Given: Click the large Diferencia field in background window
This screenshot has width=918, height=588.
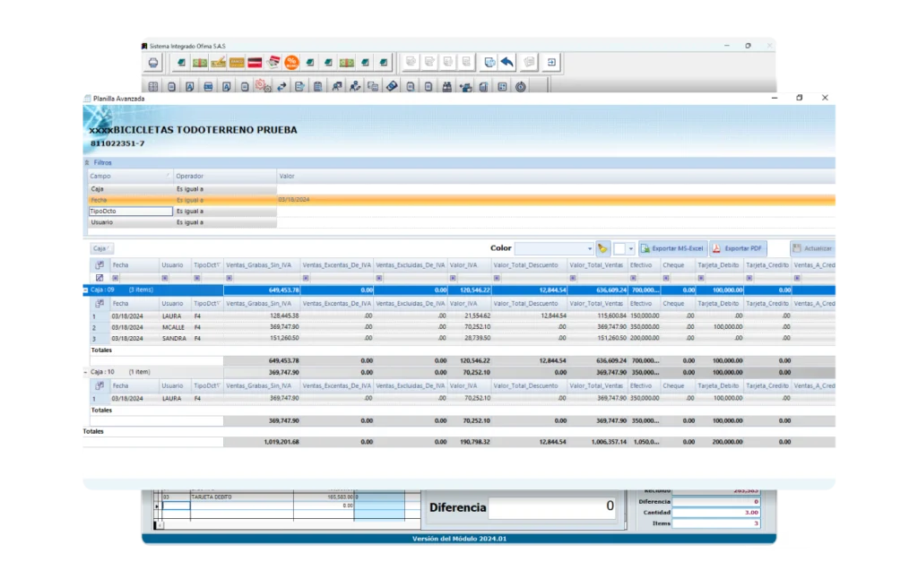Looking at the screenshot, I should 553,507.
